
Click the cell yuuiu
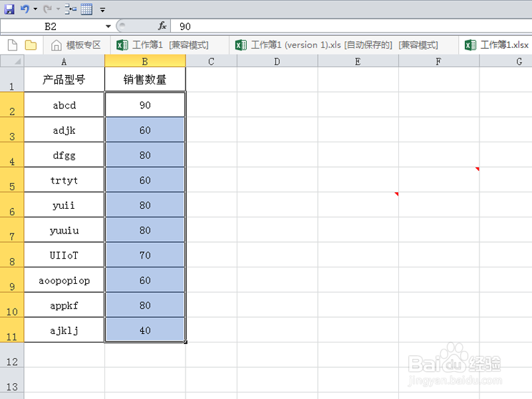pos(64,229)
